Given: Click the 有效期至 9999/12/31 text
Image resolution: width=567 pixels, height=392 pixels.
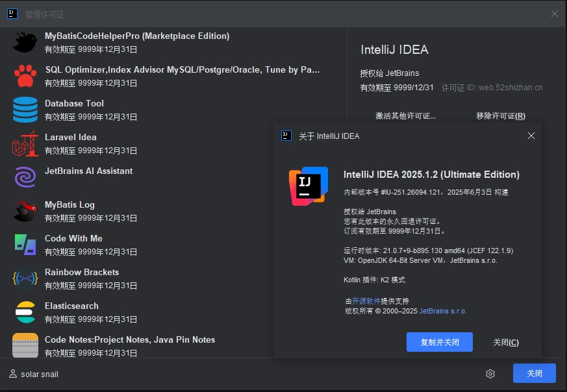Looking at the screenshot, I should 397,88.
